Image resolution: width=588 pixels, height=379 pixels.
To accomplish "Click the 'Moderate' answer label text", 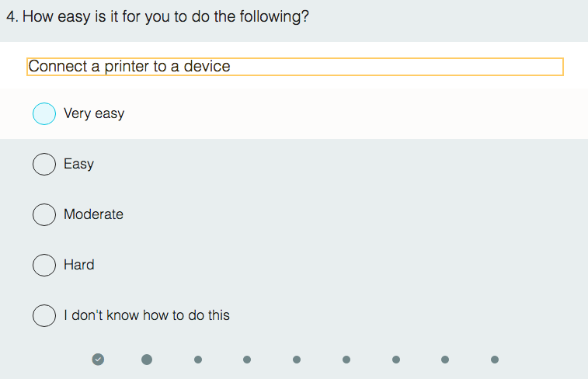I will [x=93, y=214].
